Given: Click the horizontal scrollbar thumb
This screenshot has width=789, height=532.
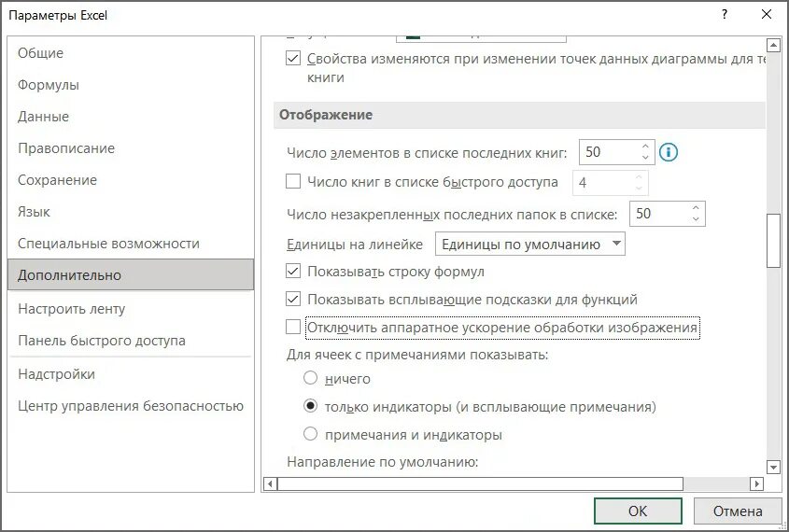Looking at the screenshot, I should [480, 483].
